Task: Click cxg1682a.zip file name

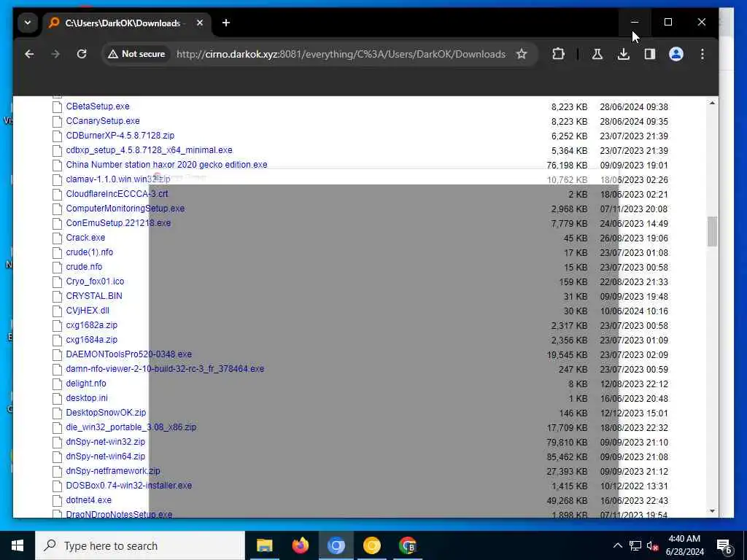Action: 91,325
